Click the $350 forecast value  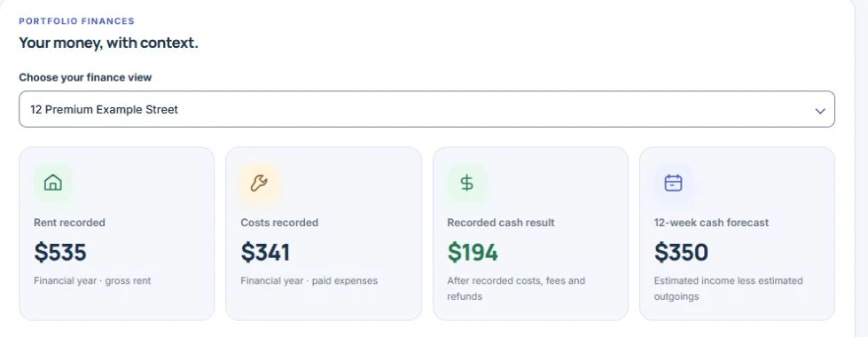click(682, 253)
